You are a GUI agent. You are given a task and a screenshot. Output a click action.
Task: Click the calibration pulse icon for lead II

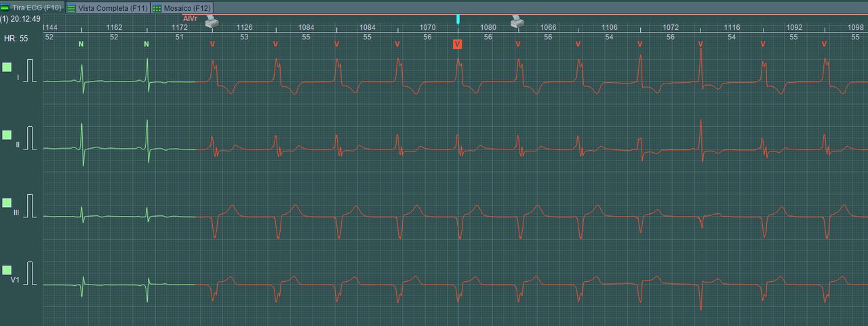tap(29, 138)
